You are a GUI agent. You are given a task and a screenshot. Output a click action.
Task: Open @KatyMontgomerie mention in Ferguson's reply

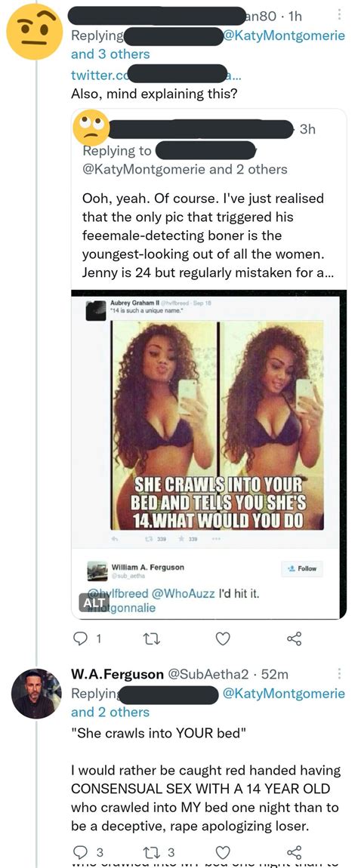pos(284,694)
